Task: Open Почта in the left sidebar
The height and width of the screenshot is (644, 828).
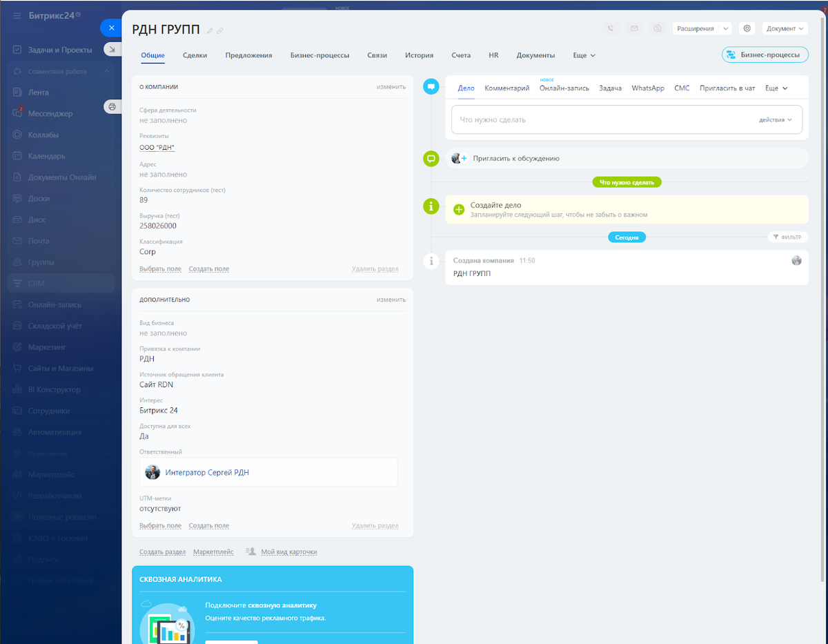Action: coord(39,241)
